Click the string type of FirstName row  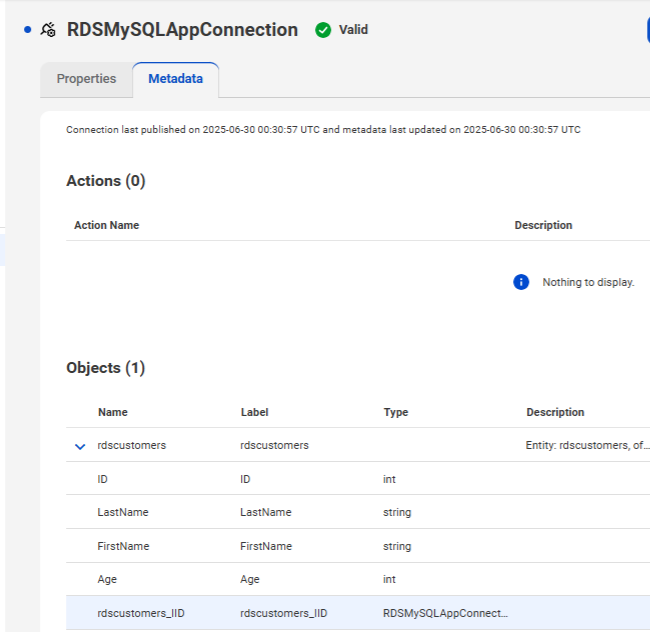click(x=397, y=546)
